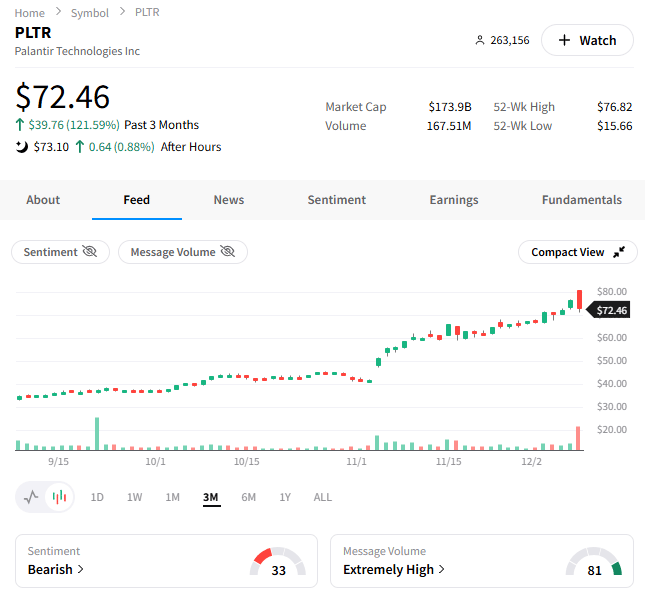Select the 6M chart range
The width and height of the screenshot is (645, 592).
point(248,497)
